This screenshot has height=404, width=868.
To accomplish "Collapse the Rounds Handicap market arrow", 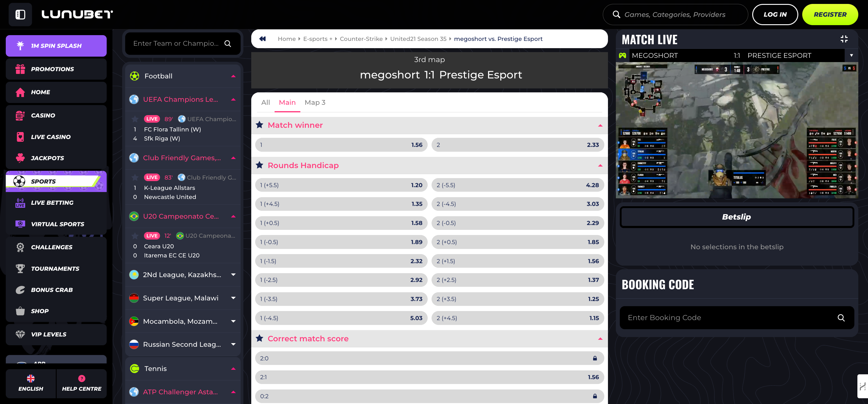I will [x=600, y=165].
